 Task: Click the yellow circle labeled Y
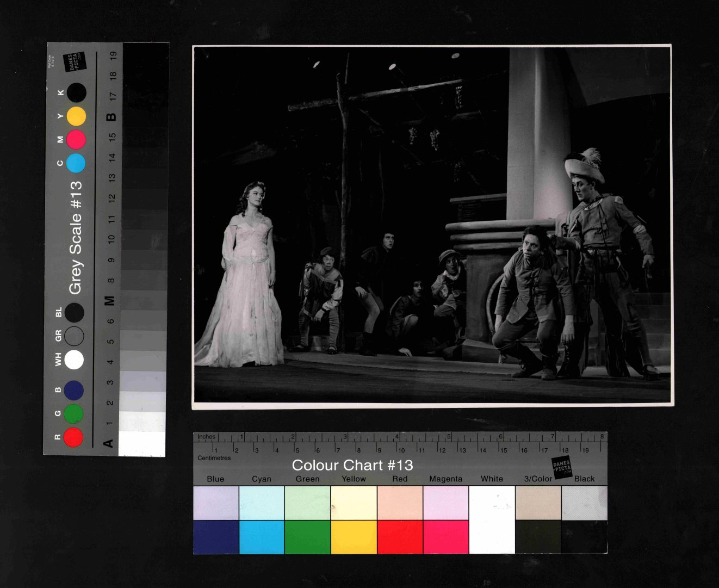coord(76,116)
